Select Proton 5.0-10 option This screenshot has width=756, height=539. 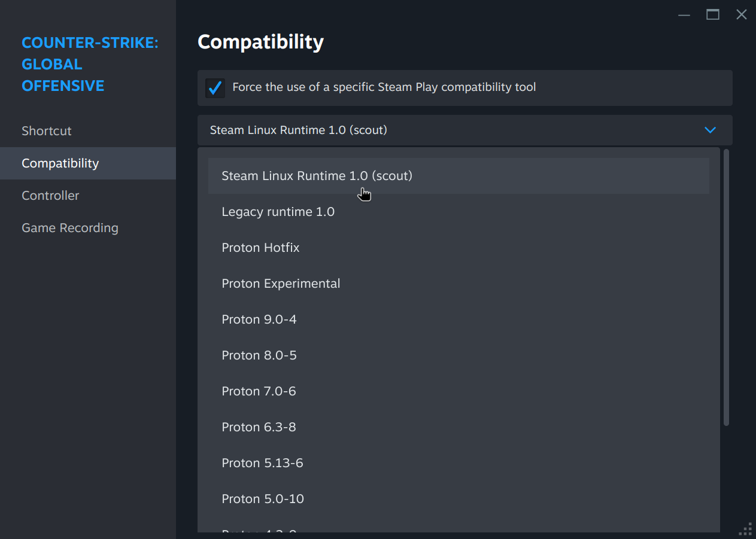coord(459,499)
